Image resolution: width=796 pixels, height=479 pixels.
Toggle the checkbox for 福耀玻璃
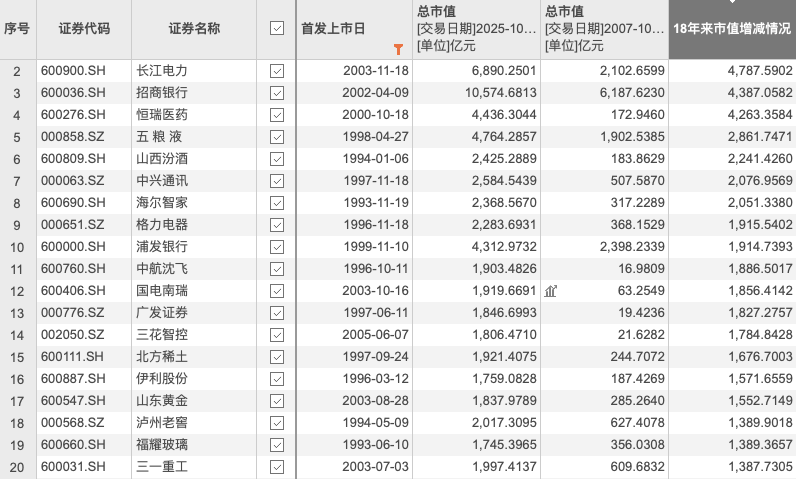[x=277, y=445]
